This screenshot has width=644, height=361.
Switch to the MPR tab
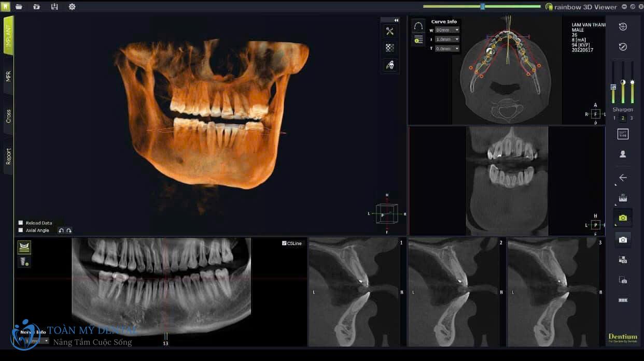pyautogui.click(x=8, y=76)
